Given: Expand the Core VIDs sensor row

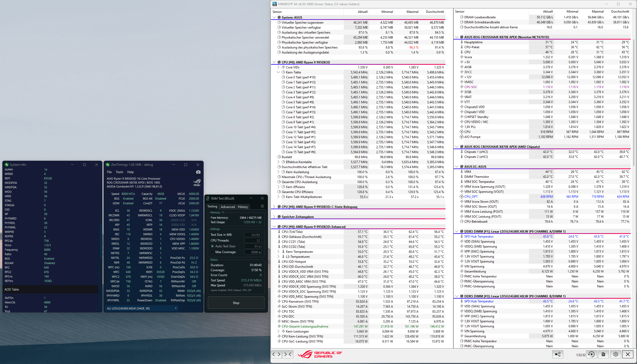Looking at the screenshot, I should tap(278, 67).
